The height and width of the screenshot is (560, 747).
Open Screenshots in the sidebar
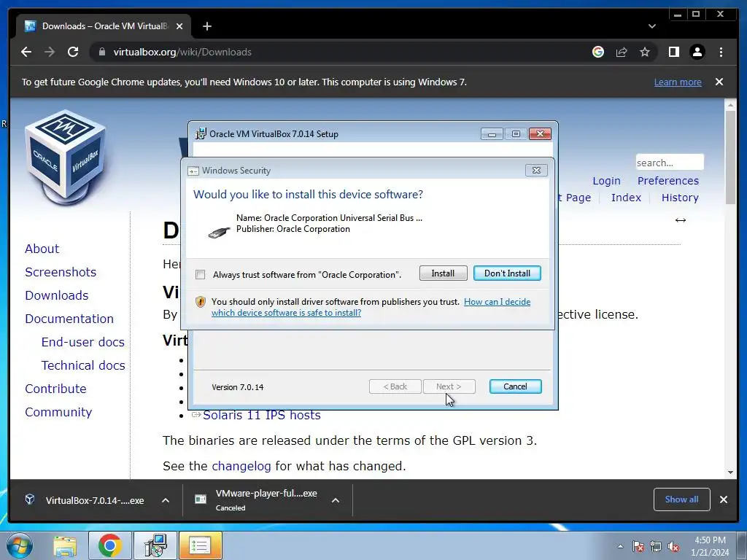tap(61, 272)
